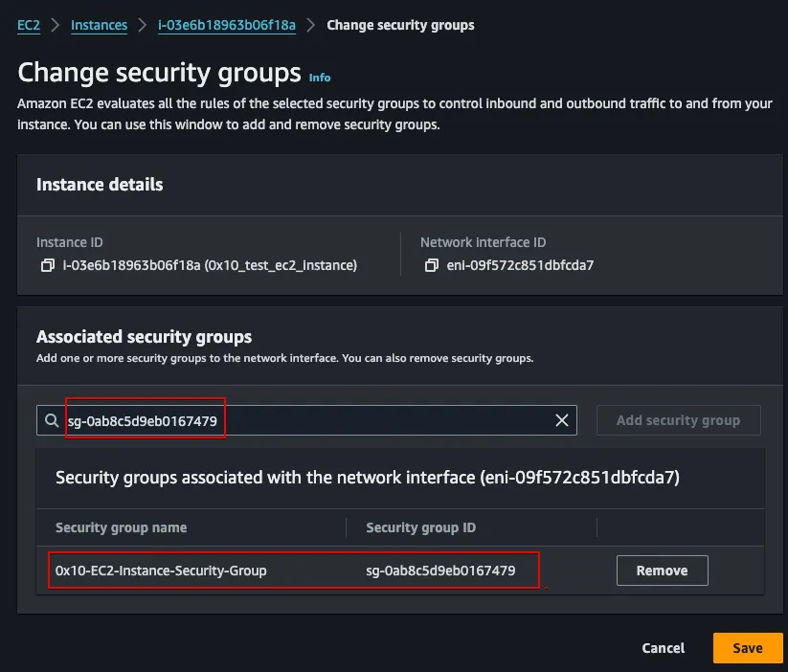Click the instance ID value under Instance details
Viewport: 788px width, 672px height.
click(x=210, y=265)
